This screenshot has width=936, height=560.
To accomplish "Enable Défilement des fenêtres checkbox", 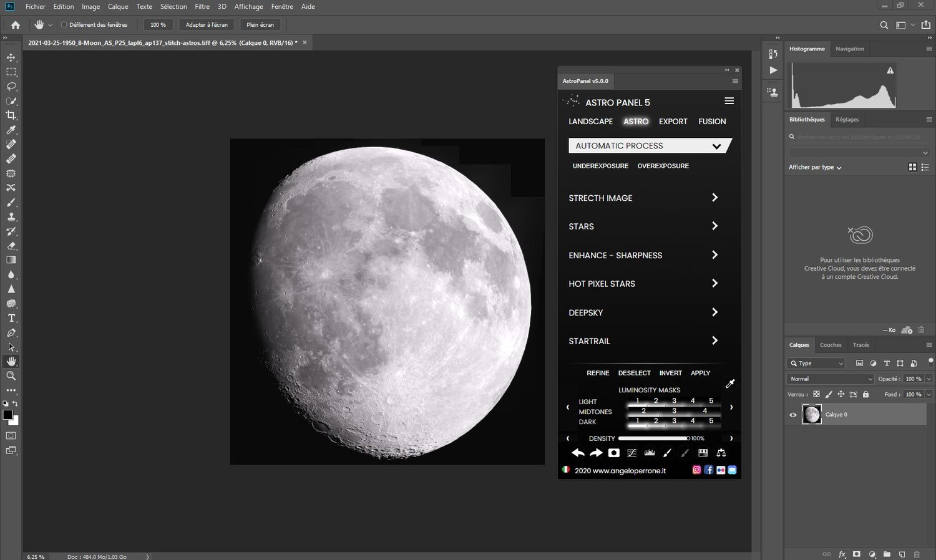I will [x=64, y=25].
